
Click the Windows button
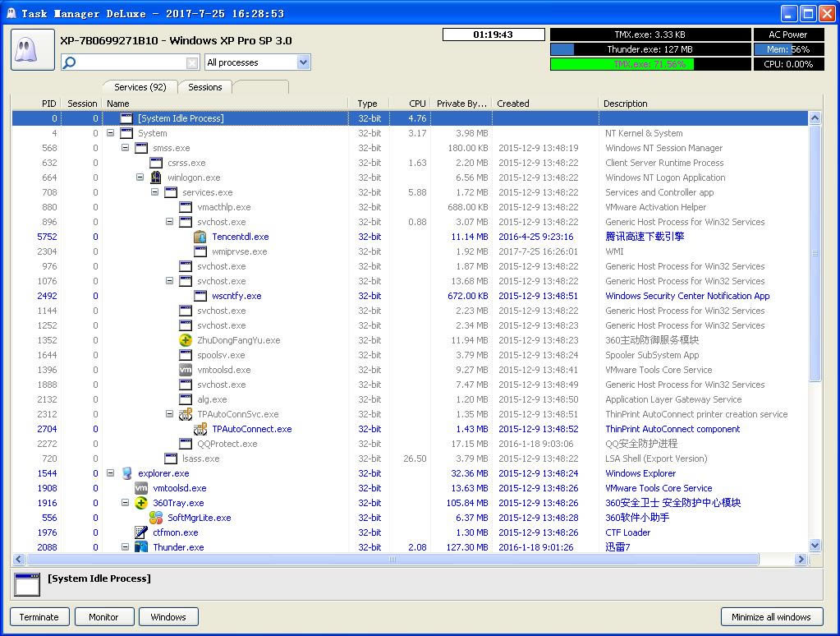168,617
